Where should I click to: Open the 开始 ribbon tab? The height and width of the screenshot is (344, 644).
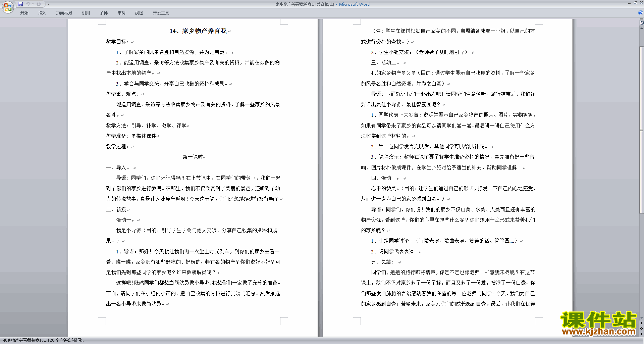(x=24, y=13)
